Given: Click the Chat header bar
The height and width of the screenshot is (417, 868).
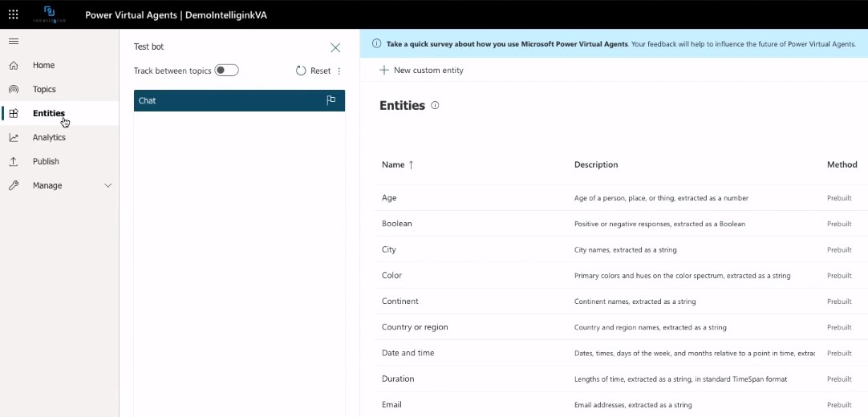Looking at the screenshot, I should (x=239, y=101).
